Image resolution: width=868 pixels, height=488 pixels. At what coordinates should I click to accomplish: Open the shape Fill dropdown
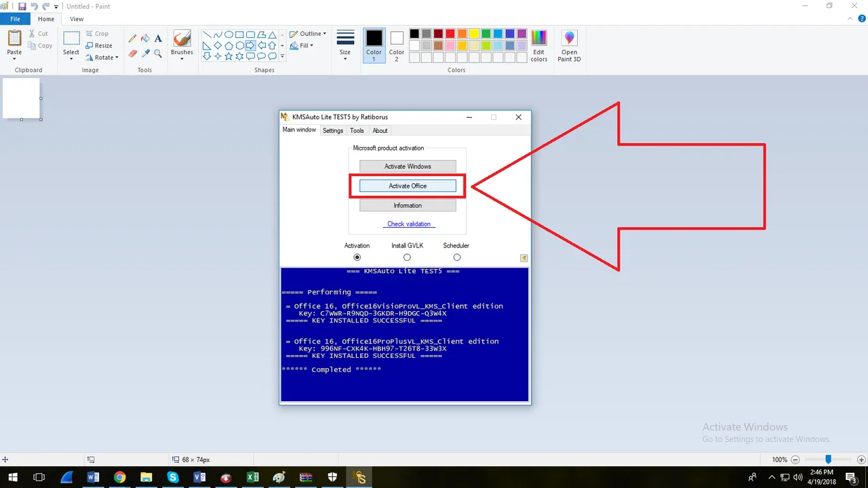pyautogui.click(x=302, y=46)
